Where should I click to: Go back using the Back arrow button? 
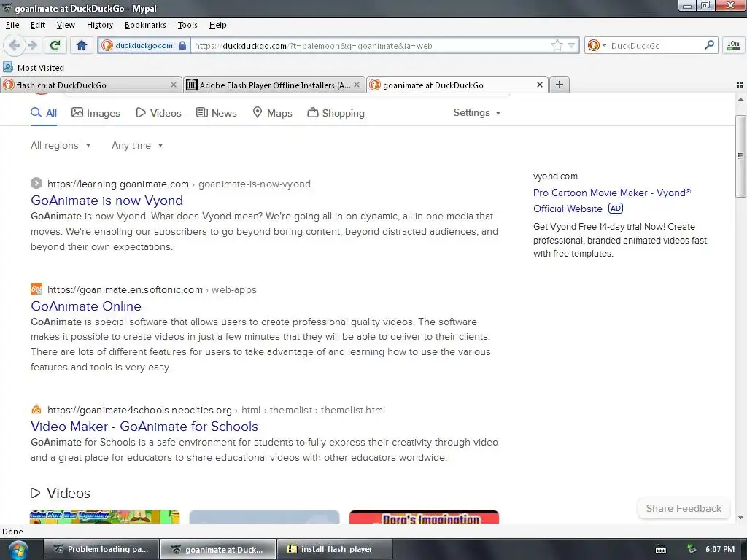15,45
